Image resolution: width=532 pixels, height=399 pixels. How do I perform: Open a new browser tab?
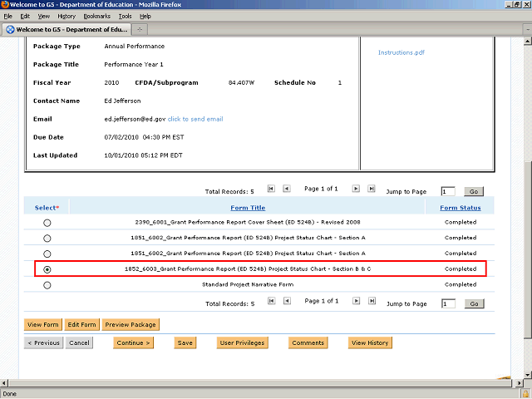tap(139, 30)
